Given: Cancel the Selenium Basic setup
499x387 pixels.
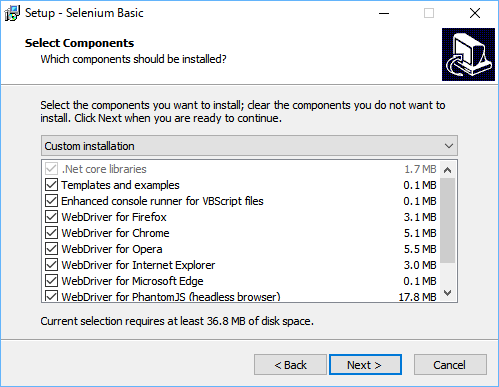Looking at the screenshot, I should click(x=450, y=365).
